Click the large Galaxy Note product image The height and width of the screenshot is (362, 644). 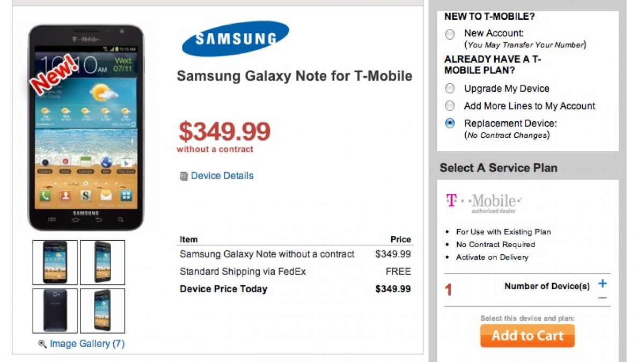[x=86, y=134]
